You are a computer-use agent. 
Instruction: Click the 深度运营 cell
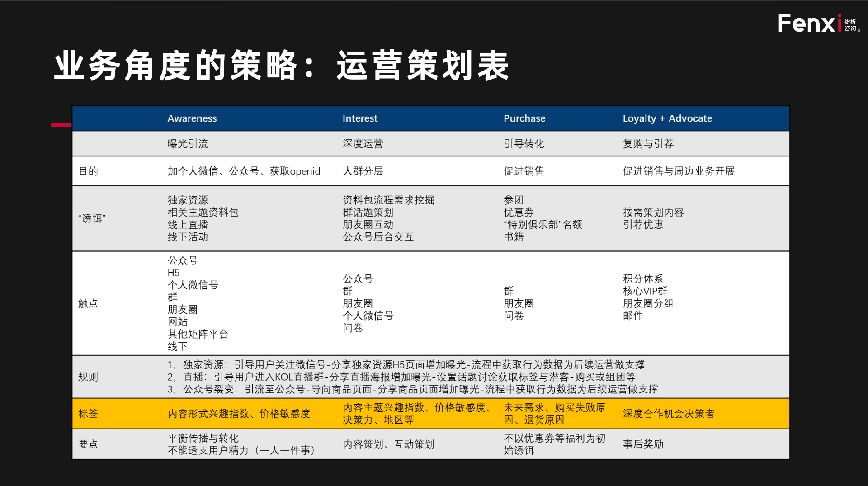pos(363,144)
